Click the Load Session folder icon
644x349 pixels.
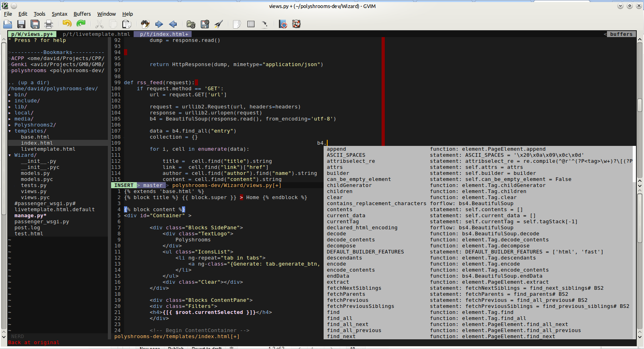191,24
